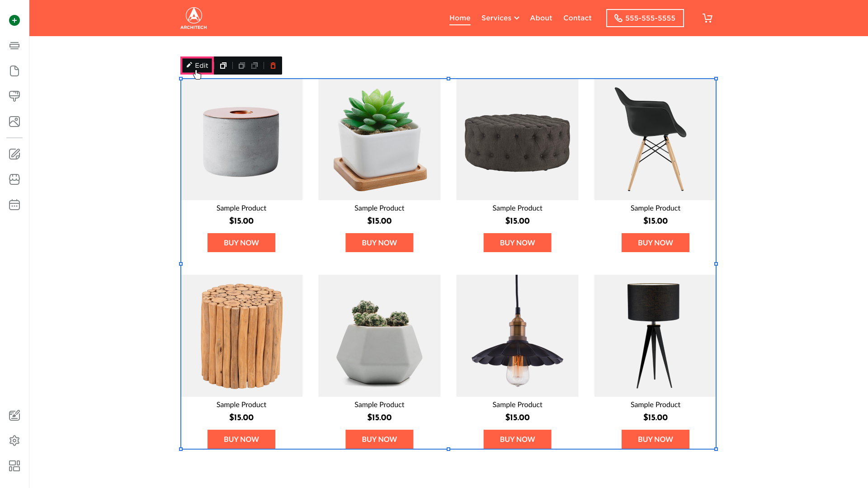Open the Contact menu item
Viewport: 868px width, 488px height.
[x=577, y=18]
